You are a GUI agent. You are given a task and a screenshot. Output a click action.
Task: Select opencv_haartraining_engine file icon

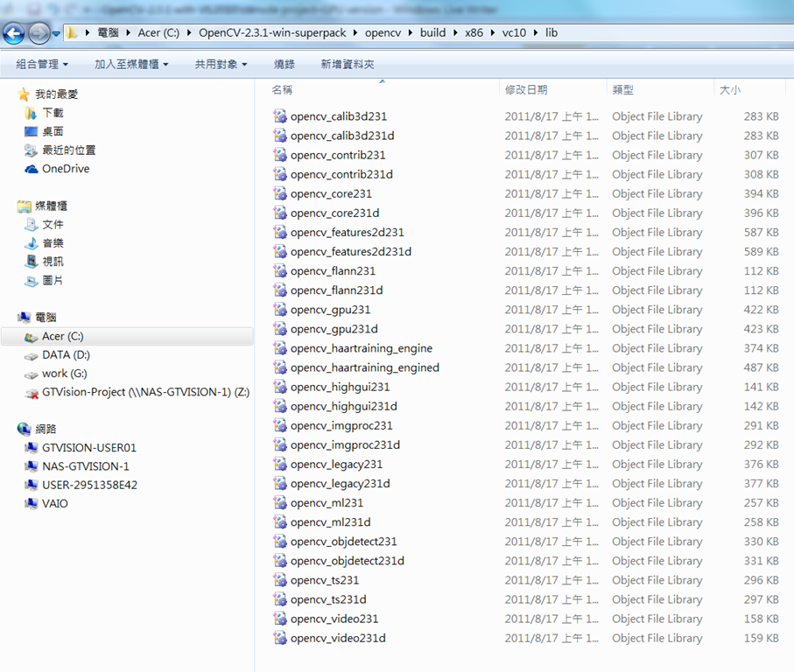pyautogui.click(x=280, y=348)
